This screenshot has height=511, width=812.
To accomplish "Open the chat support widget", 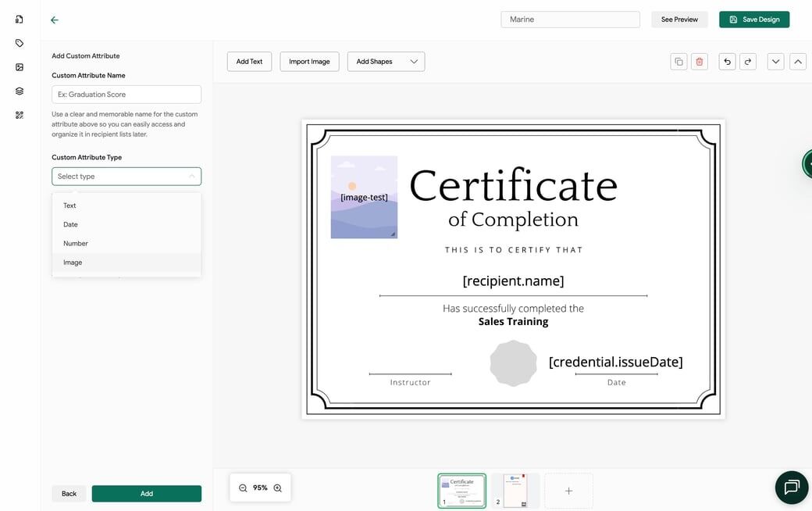I will coord(791,487).
